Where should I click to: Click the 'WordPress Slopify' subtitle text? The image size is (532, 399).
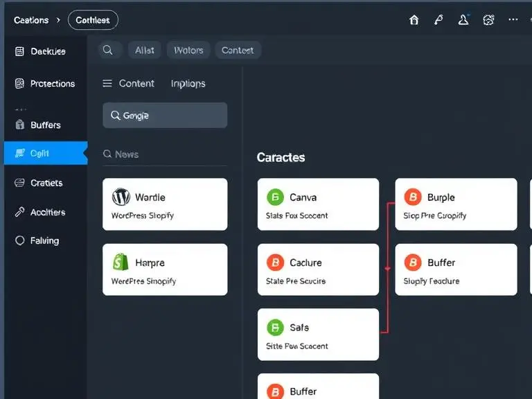(143, 215)
